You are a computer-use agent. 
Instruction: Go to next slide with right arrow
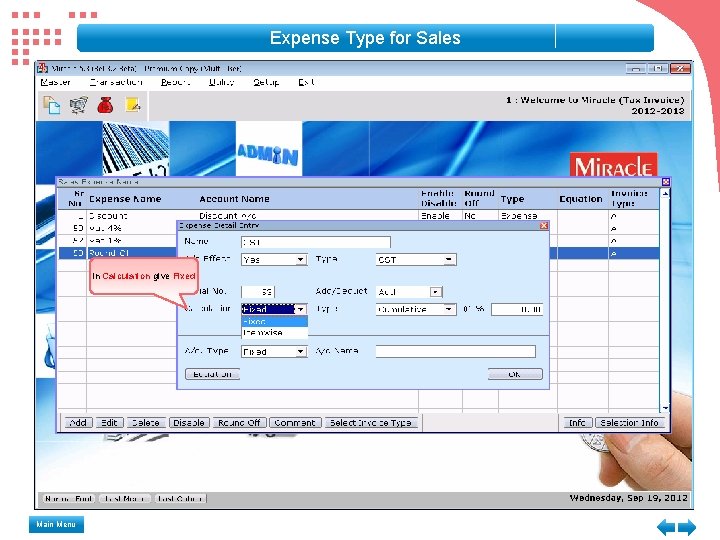(x=687, y=527)
